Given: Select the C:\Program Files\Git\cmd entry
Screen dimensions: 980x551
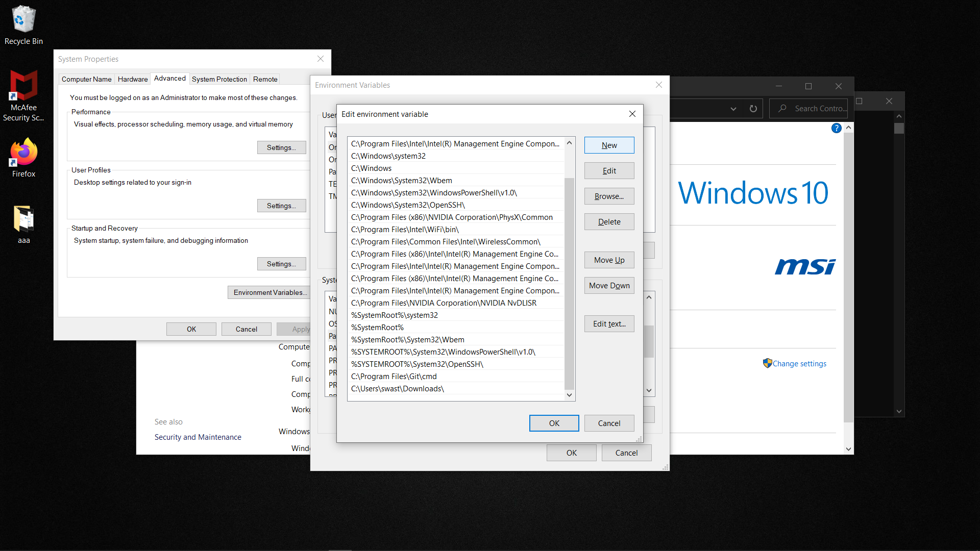Looking at the screenshot, I should click(394, 377).
